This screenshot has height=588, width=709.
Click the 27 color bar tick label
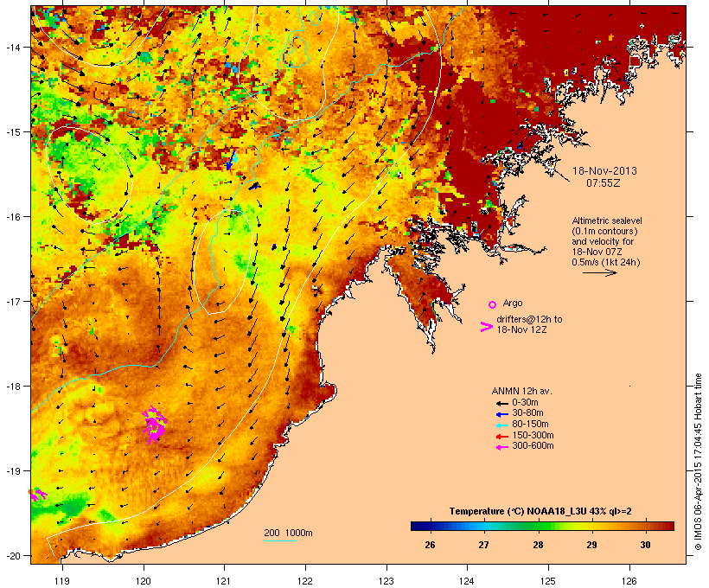(x=484, y=545)
